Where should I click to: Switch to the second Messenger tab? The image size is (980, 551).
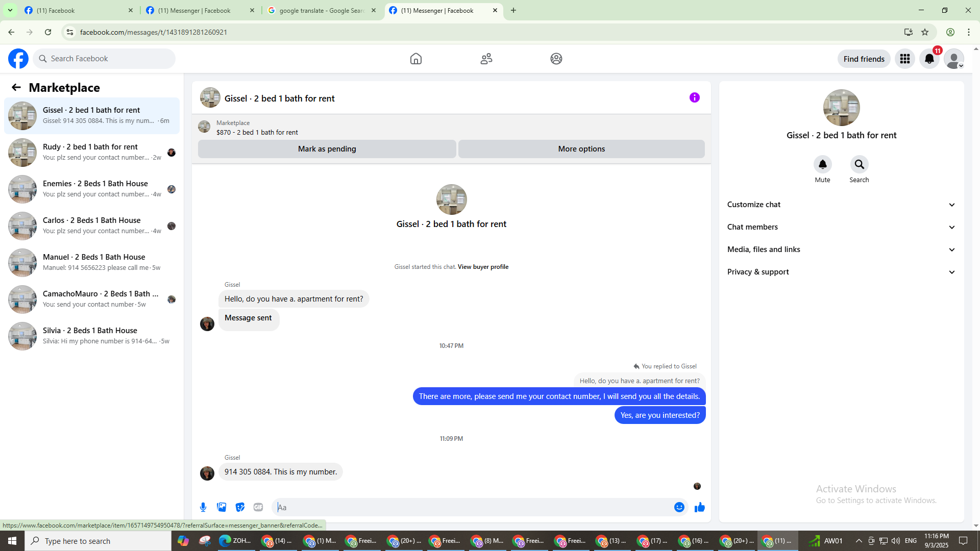coord(201,10)
